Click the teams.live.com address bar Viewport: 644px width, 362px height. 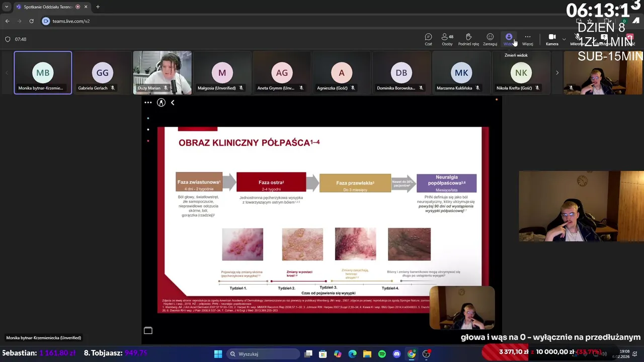(70, 21)
